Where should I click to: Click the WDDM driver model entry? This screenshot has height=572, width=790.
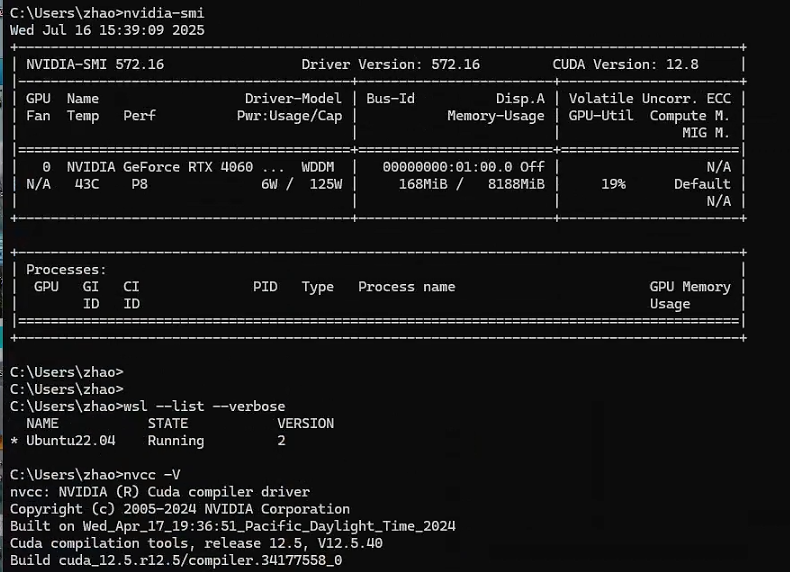pyautogui.click(x=318, y=167)
